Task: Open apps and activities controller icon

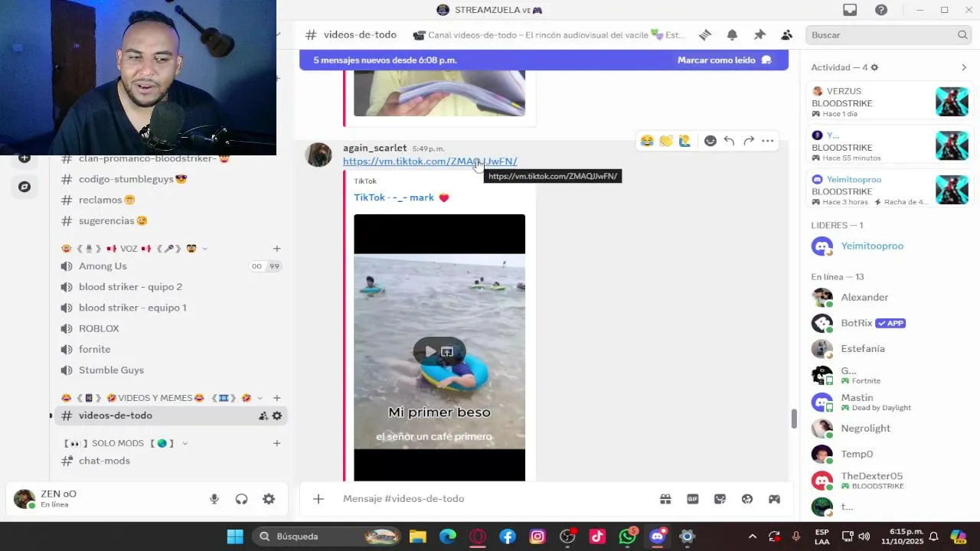Action: 775,499
